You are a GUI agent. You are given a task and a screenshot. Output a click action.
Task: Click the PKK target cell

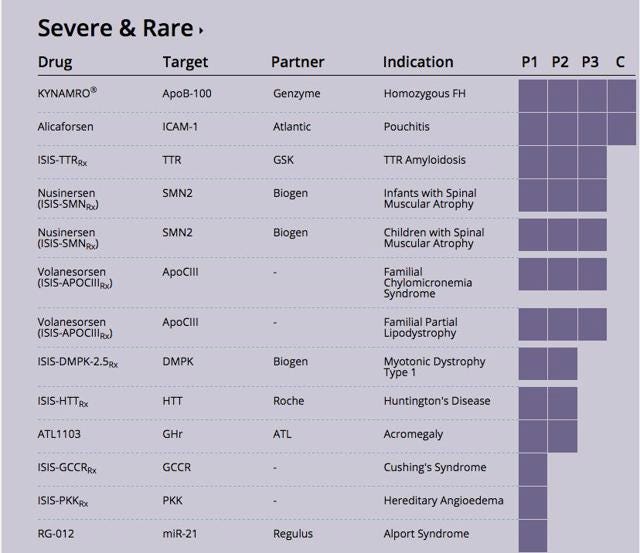click(x=172, y=500)
